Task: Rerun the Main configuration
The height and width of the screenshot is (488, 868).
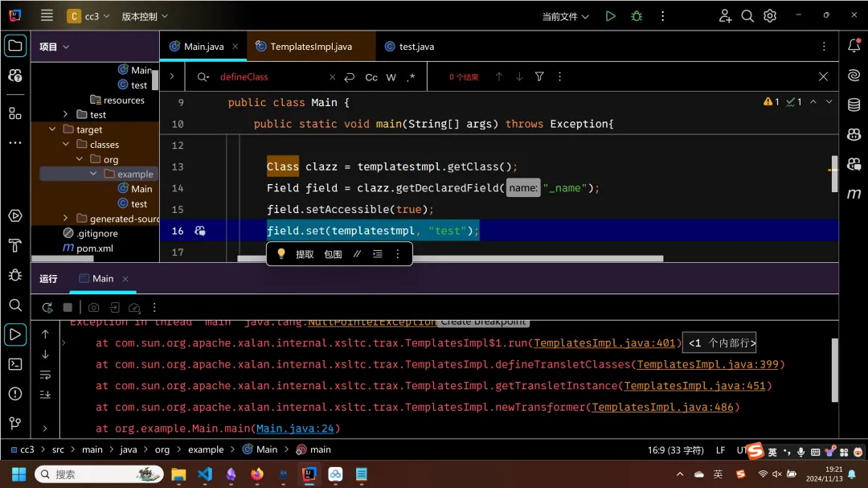Action: [x=47, y=307]
